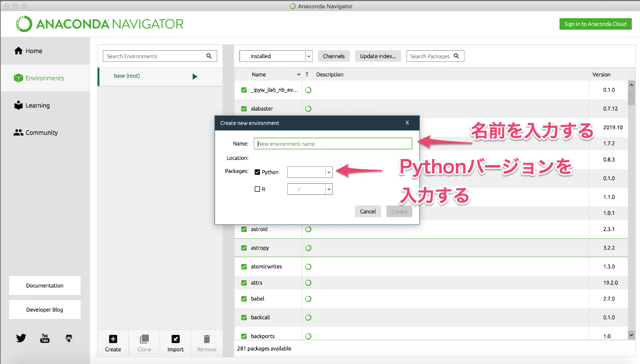
Task: Click the type icon for astropy
Action: tap(308, 248)
